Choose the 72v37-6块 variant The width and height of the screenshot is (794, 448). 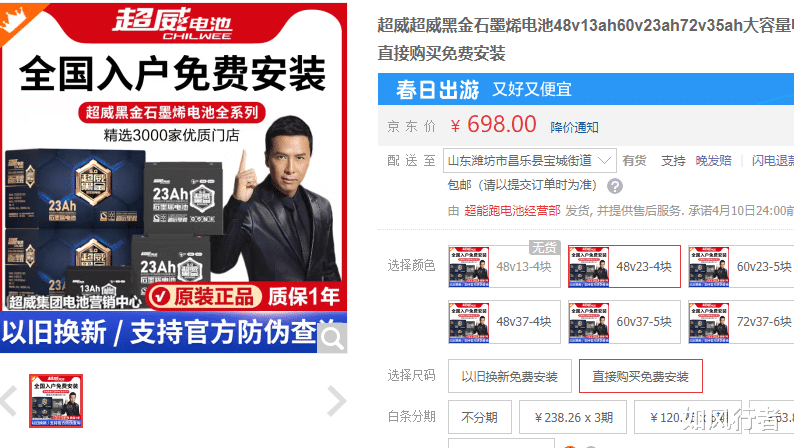741,322
